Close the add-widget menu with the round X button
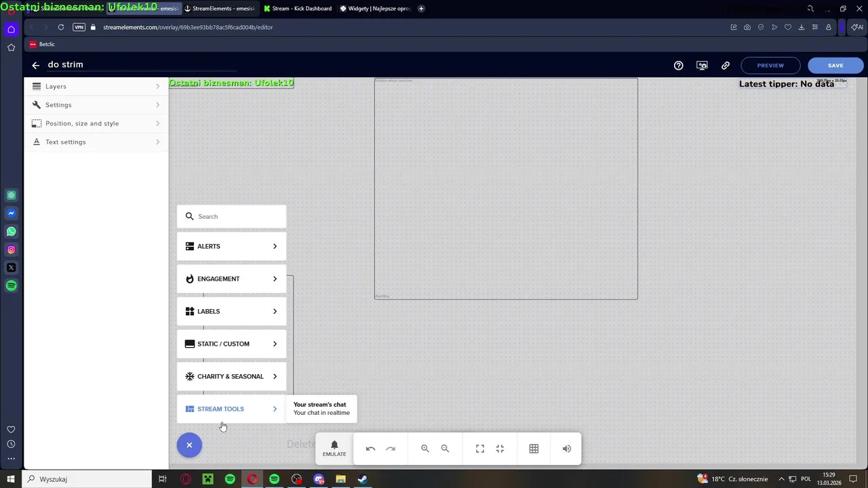 click(189, 445)
